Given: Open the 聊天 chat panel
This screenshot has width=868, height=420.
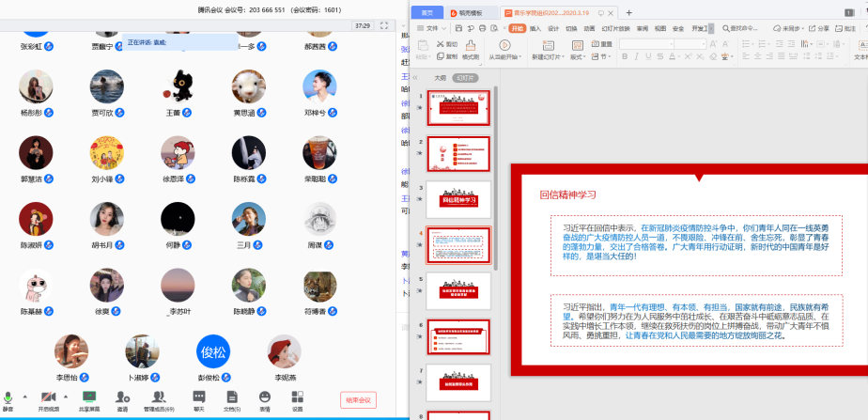Looking at the screenshot, I should coord(198,398).
